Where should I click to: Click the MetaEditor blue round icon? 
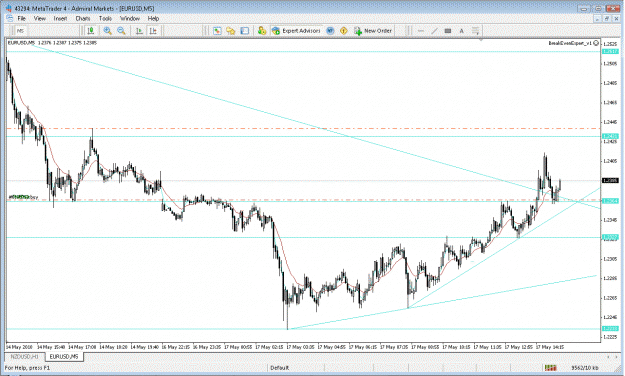(x=330, y=31)
